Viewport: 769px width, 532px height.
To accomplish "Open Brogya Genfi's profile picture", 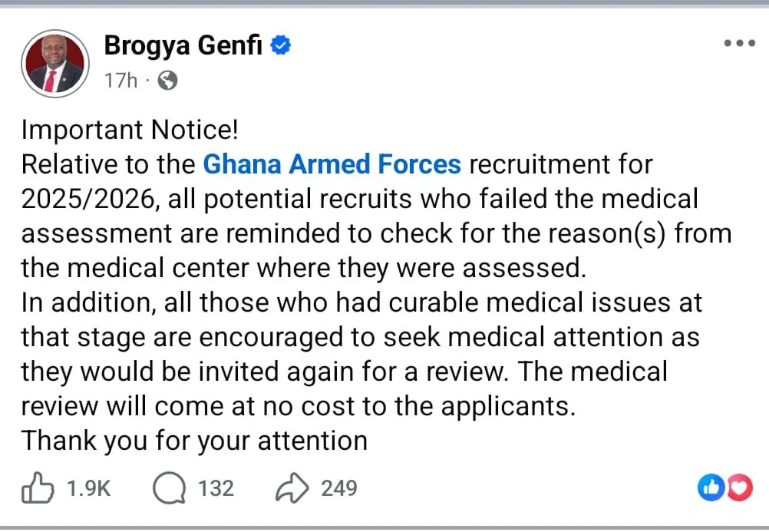I will pyautogui.click(x=54, y=63).
